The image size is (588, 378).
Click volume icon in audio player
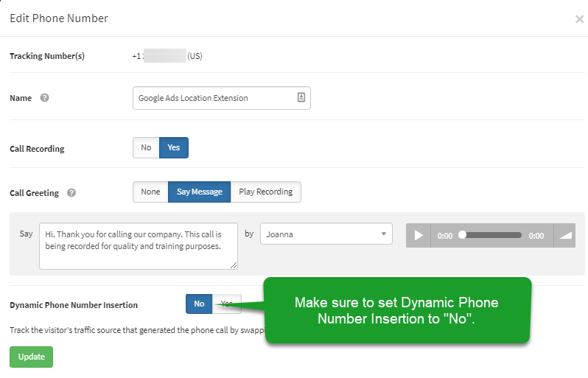click(565, 236)
